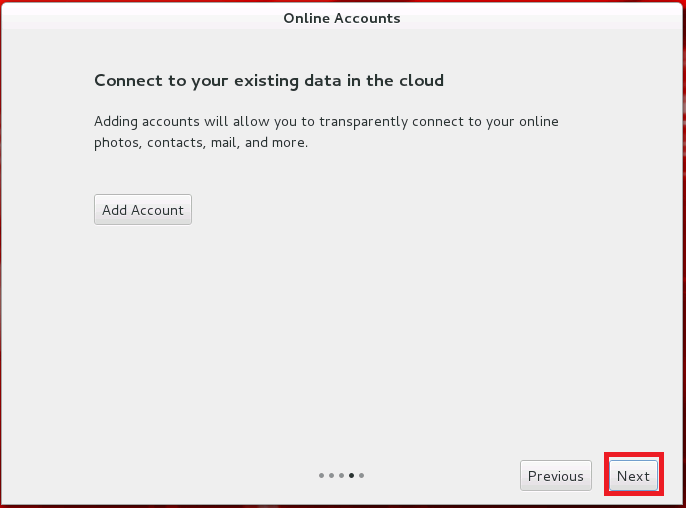Proceed with the Next button
Viewport: 687px width, 509px height.
pos(633,476)
